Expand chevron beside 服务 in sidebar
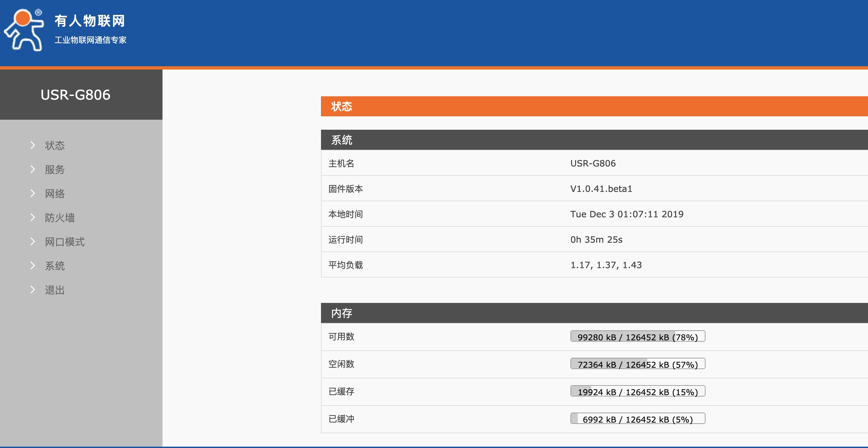 click(32, 169)
